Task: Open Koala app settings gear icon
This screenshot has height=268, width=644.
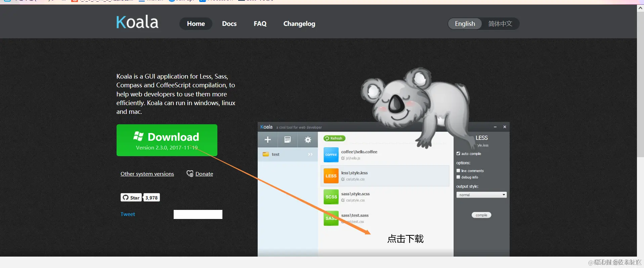Action: click(x=308, y=140)
